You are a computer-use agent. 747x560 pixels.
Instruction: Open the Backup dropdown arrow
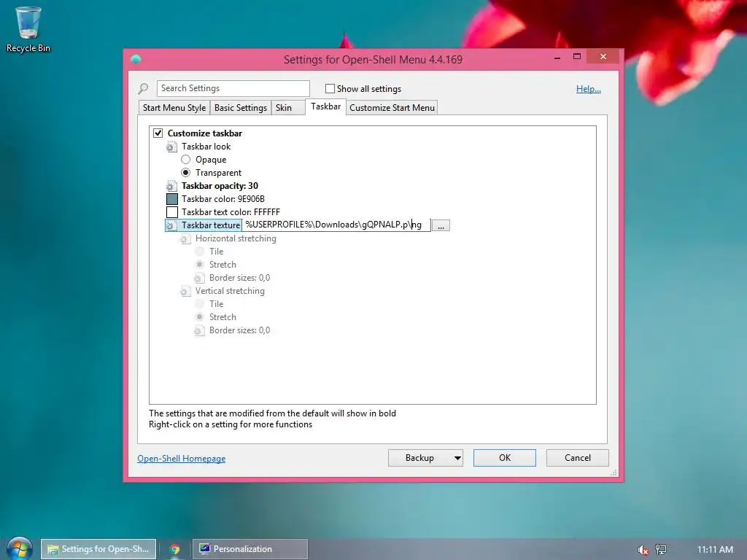click(x=457, y=458)
